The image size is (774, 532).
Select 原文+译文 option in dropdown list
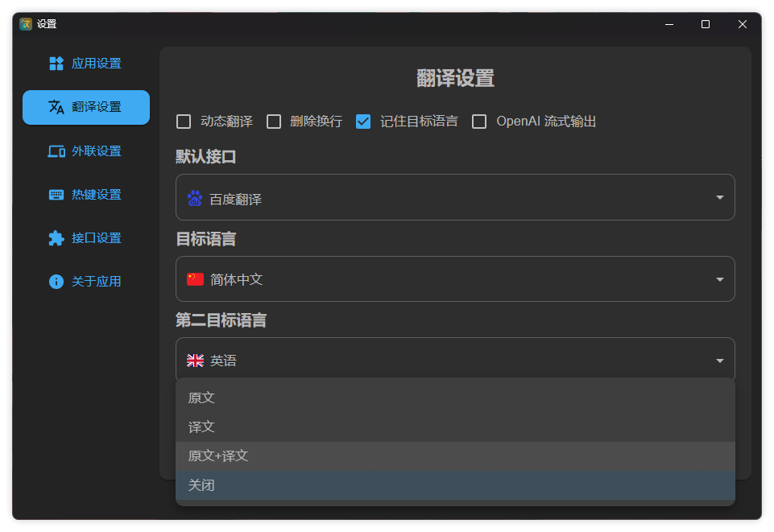(455, 456)
